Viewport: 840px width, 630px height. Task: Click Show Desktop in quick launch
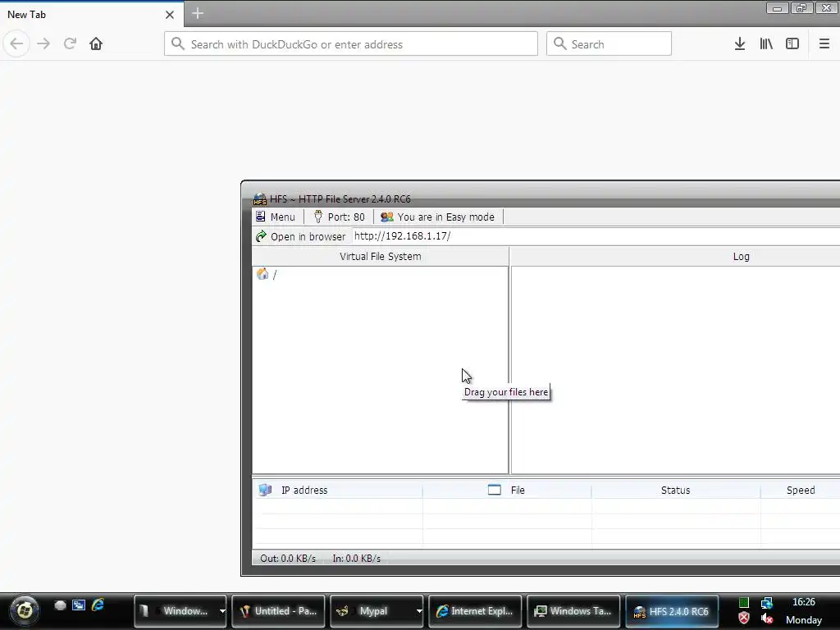tap(60, 605)
